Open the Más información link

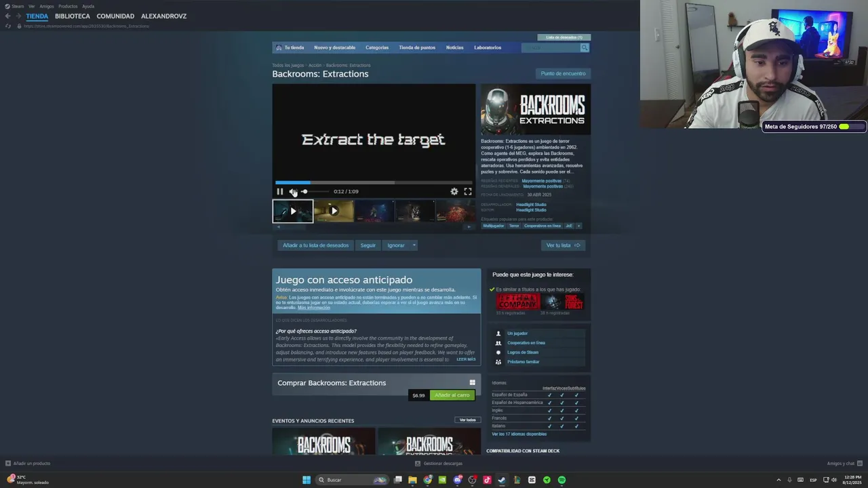314,308
